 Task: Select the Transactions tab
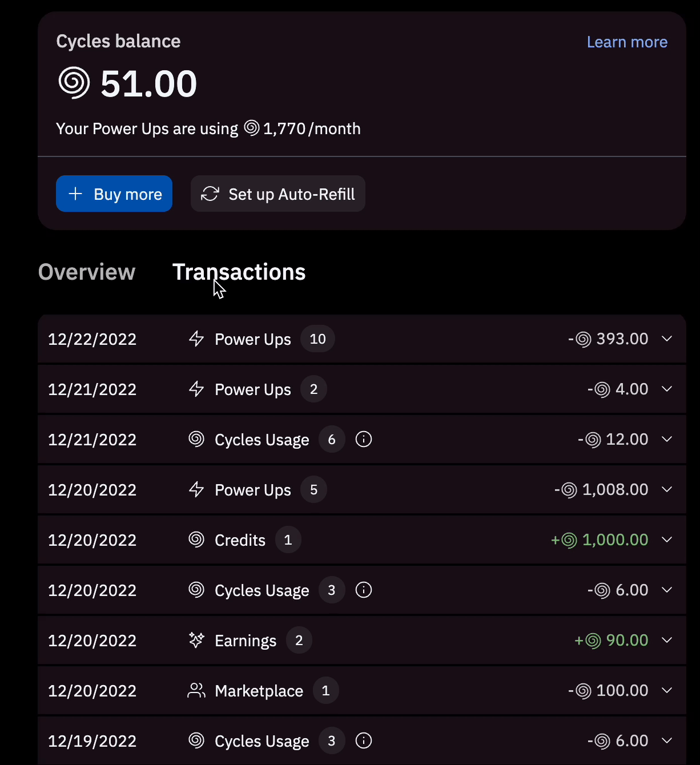pyautogui.click(x=239, y=272)
